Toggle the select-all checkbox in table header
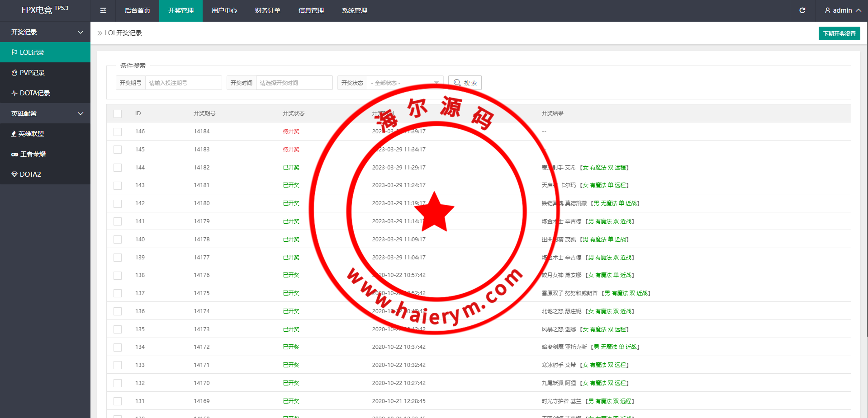The height and width of the screenshot is (418, 868). coord(118,113)
